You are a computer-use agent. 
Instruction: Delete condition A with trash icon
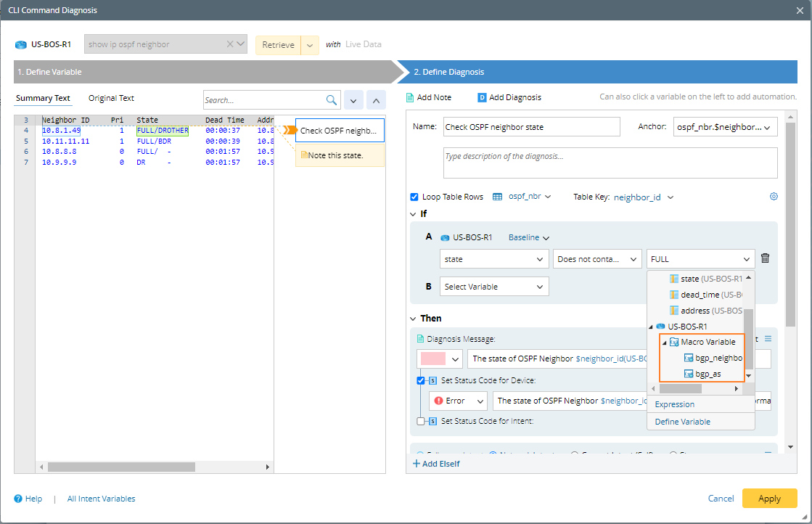(765, 258)
